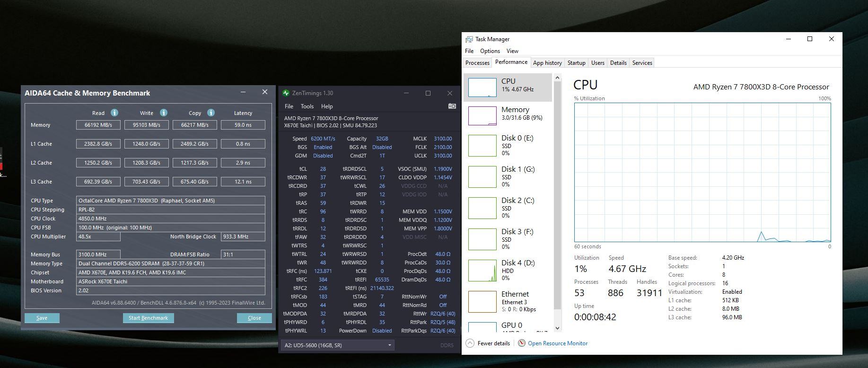Click the Fewer details chevron icon
Screen dimensions: 868x368
click(470, 343)
